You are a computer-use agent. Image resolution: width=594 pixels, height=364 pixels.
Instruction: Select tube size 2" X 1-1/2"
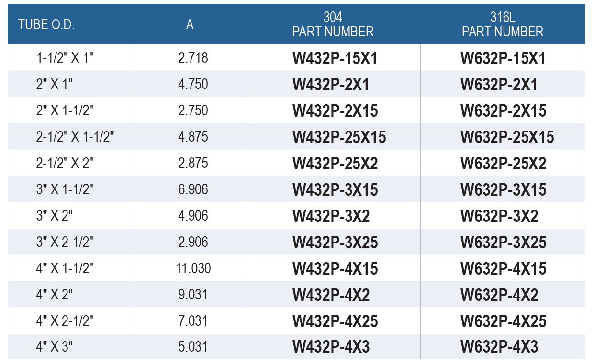pos(65,111)
